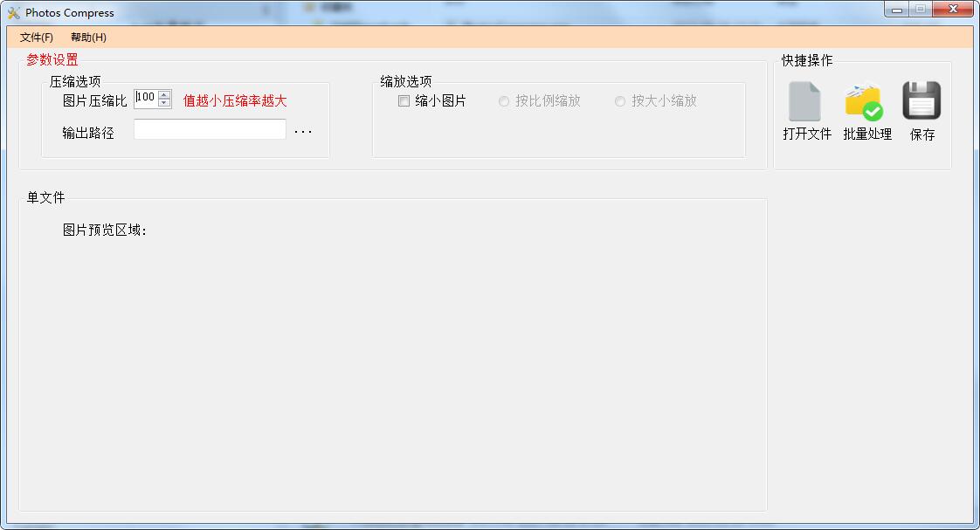Click the 批量处理 text label
Image resolution: width=980 pixels, height=530 pixels.
click(867, 134)
